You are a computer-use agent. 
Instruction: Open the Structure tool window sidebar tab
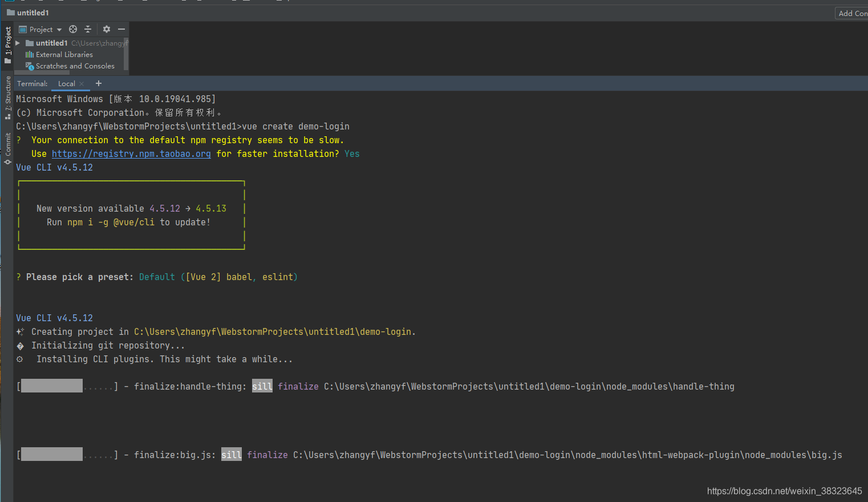tap(7, 98)
